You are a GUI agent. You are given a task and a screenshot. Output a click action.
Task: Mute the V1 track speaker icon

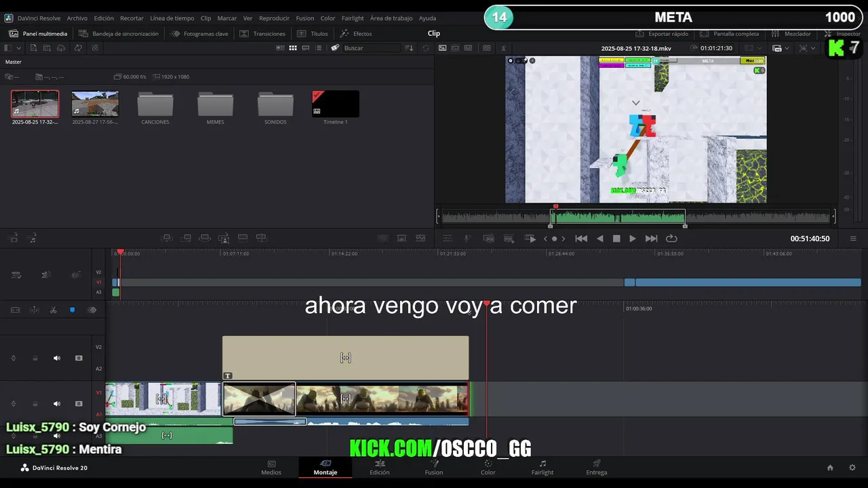(57, 403)
